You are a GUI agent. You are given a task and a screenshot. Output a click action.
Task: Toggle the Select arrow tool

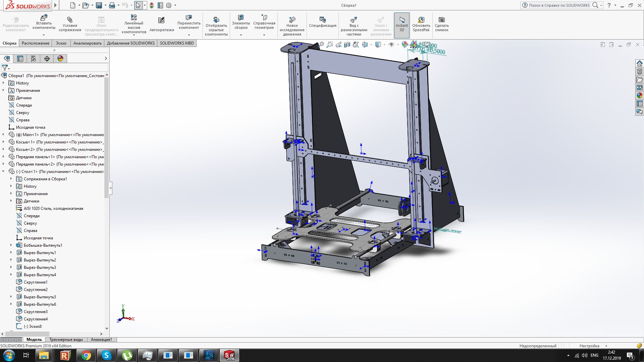click(138, 5)
